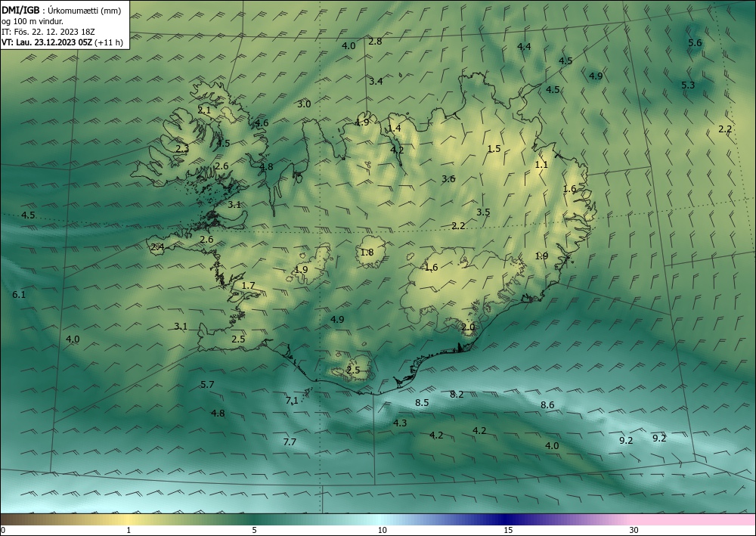
Task: Click the 7.7 value on the map
Action: point(290,442)
